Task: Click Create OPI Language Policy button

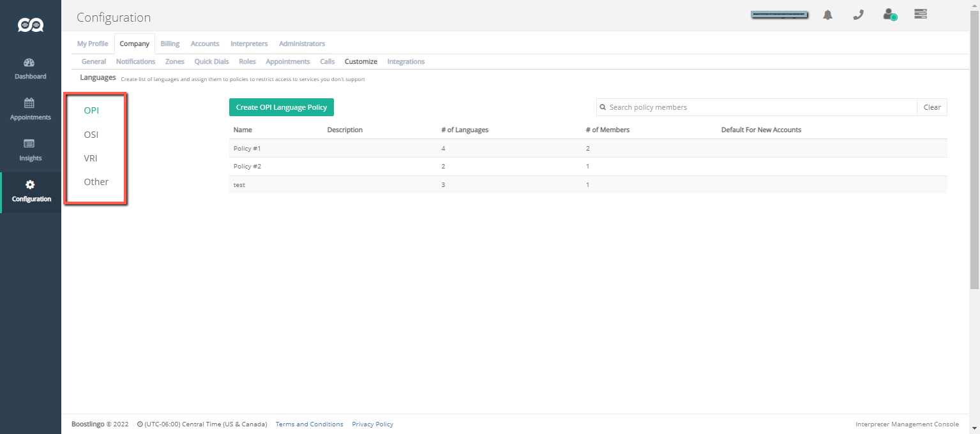Action: 281,107
